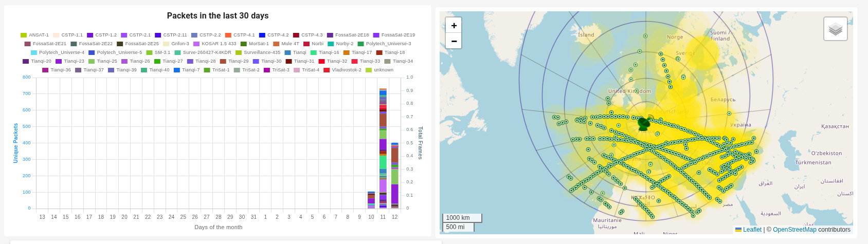Toggle FossaSat-2E25 dataset visibility

tap(138, 44)
